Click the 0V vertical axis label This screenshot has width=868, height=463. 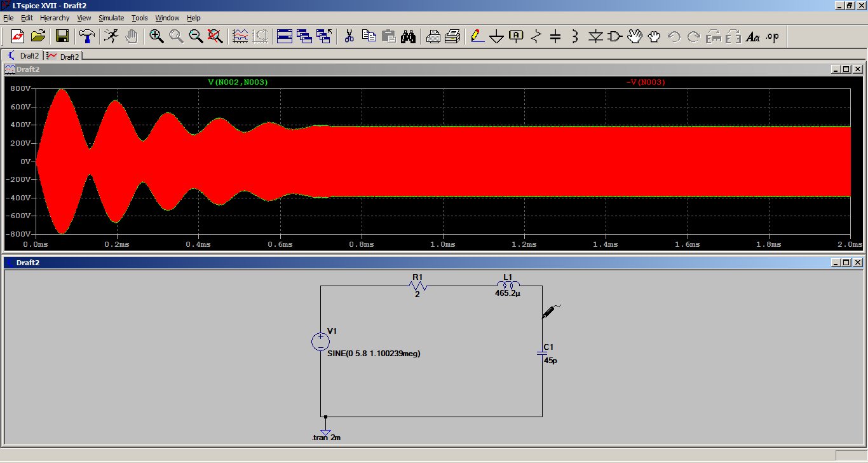[x=24, y=162]
